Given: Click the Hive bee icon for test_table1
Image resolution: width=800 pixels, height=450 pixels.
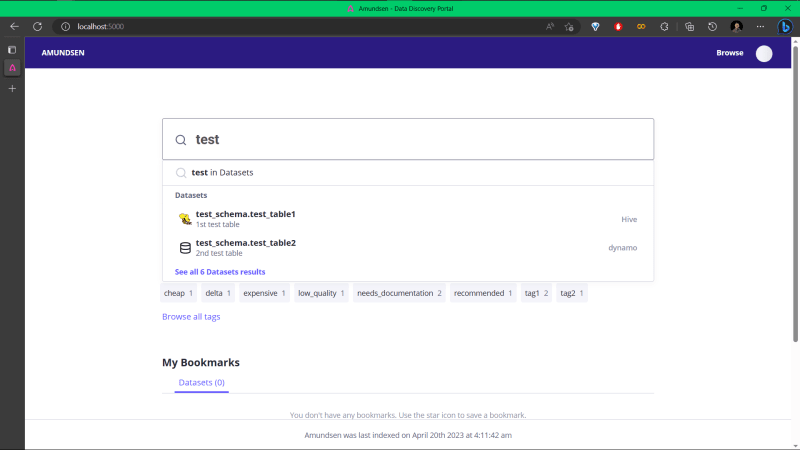Looking at the screenshot, I should pos(185,219).
